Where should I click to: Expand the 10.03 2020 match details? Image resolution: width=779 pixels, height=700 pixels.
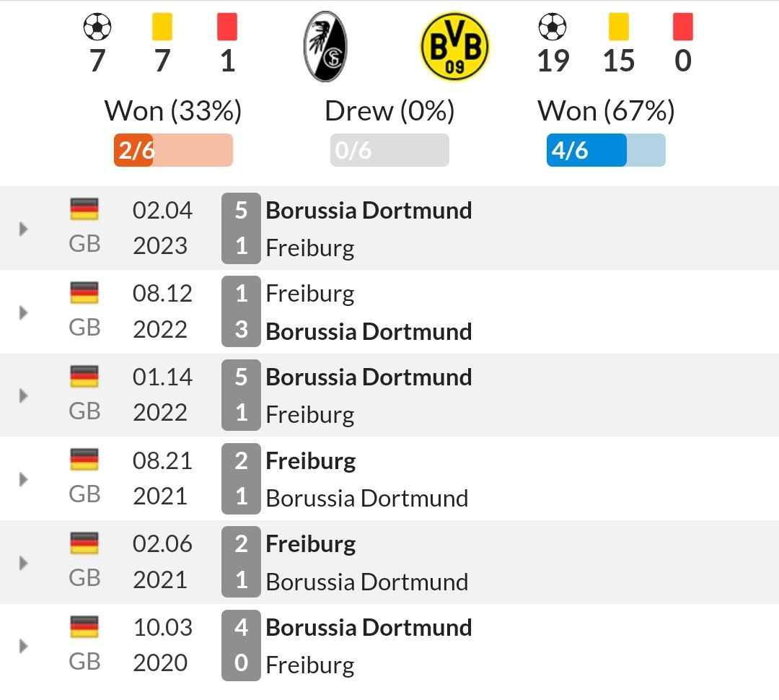23,647
